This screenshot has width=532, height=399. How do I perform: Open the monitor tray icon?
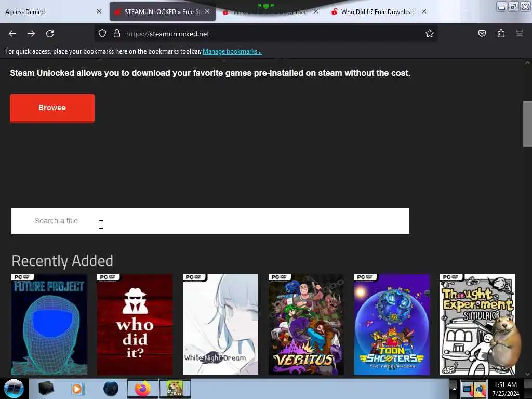click(467, 389)
